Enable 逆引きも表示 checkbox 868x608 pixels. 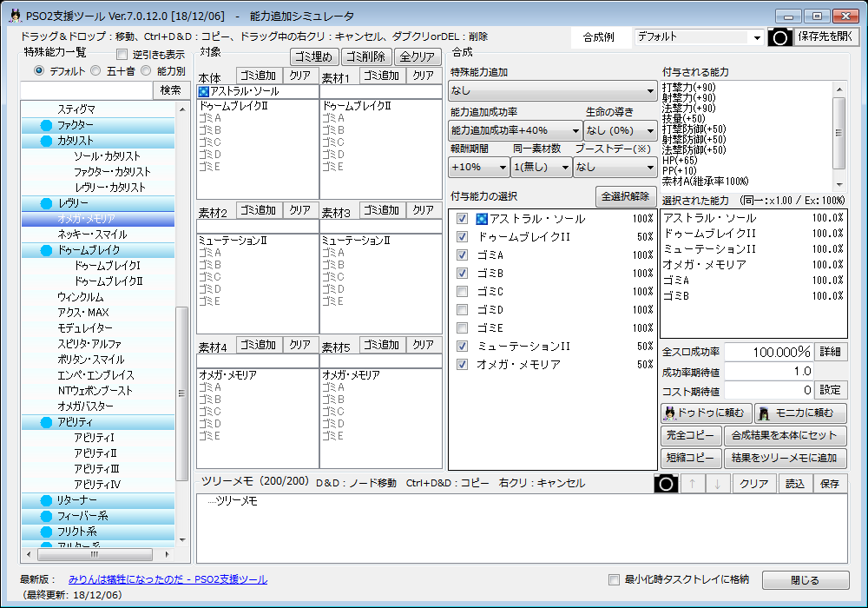point(122,54)
